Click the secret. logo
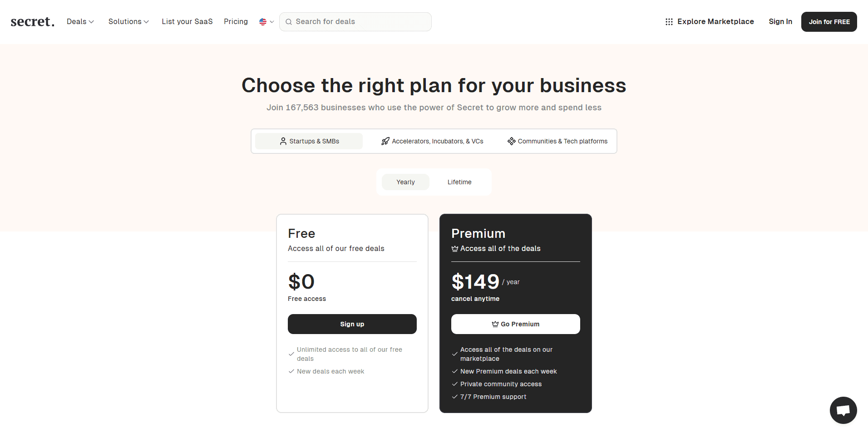Screen dimensions: 868x433 [32, 22]
